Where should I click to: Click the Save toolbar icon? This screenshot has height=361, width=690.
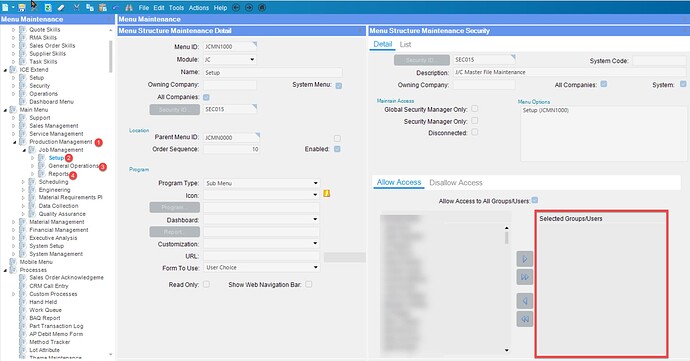pos(22,7)
